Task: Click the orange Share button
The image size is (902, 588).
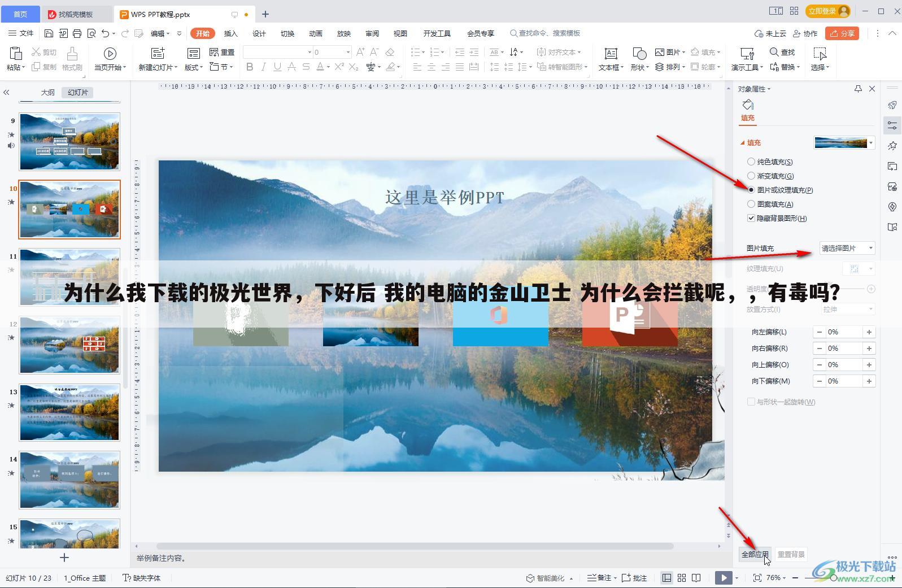Action: coord(842,33)
